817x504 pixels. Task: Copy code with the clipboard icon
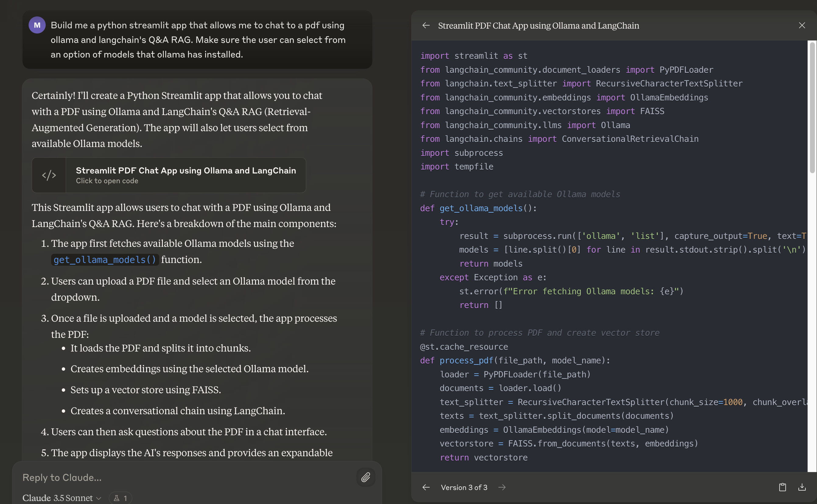[x=782, y=487]
